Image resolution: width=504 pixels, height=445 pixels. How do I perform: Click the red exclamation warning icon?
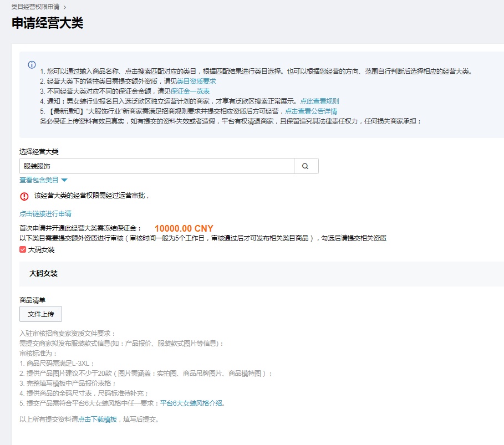coord(24,196)
